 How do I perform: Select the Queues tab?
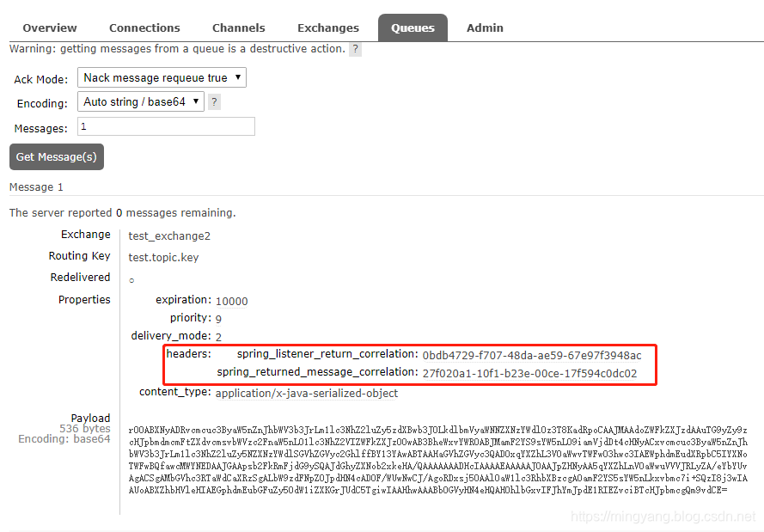tap(413, 28)
